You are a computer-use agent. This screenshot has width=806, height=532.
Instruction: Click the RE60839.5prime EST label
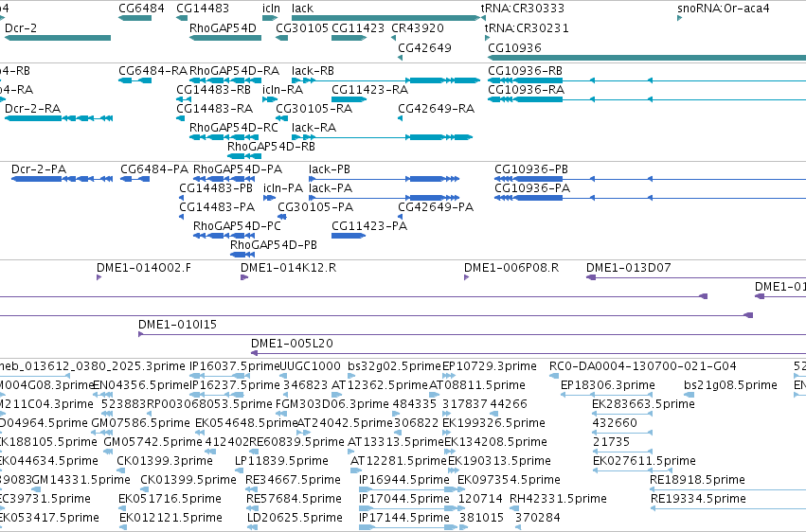point(296,443)
